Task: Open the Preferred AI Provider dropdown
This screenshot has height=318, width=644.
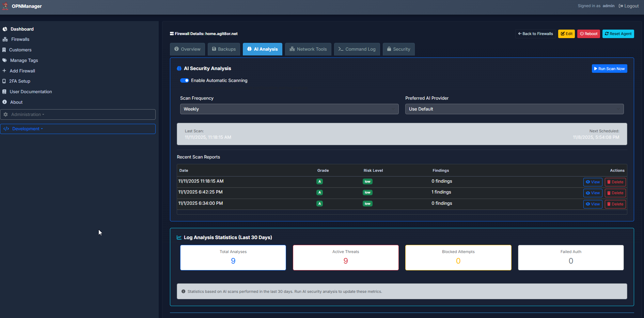Action: coord(514,109)
